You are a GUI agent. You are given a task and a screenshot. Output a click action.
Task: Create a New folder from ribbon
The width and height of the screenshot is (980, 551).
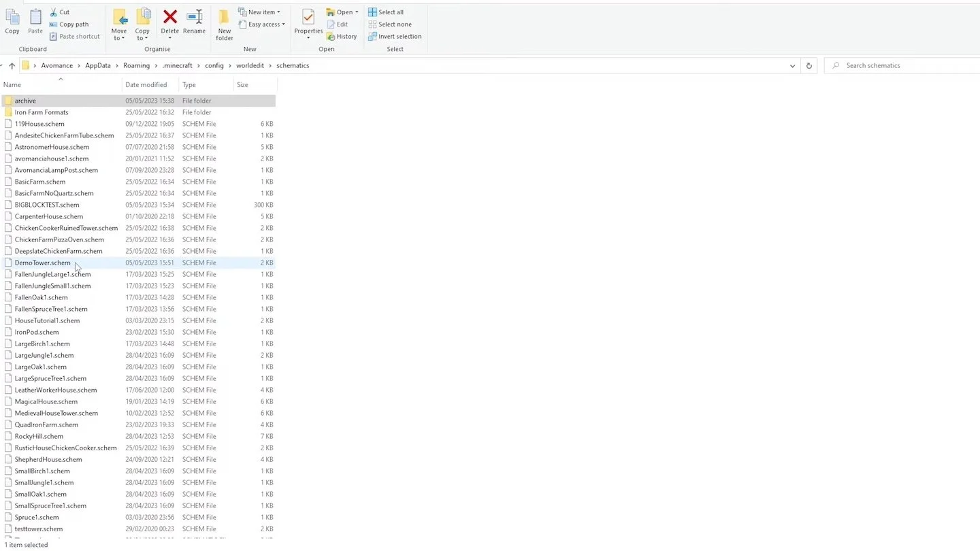[225, 24]
